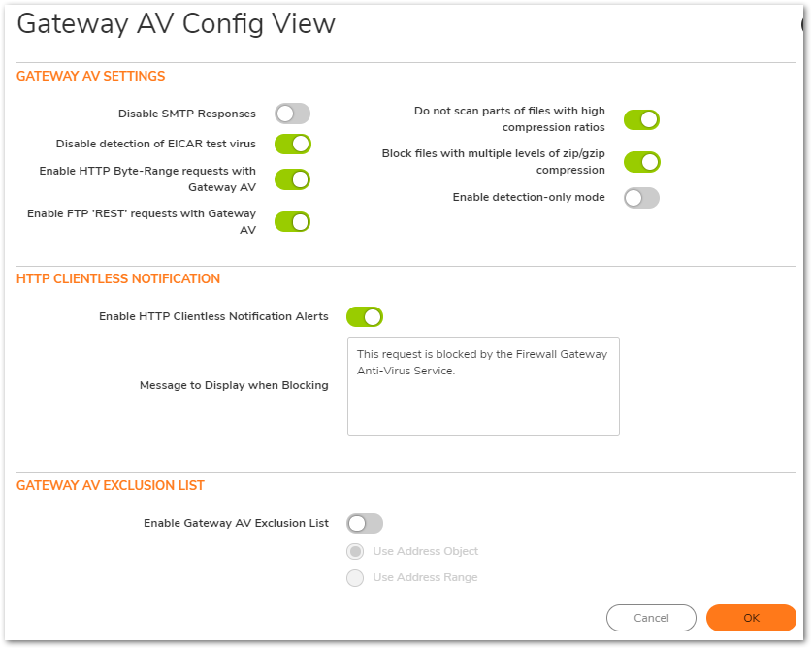Screen dimensions: 812x649
Task: Enable detection-only mode switch
Action: click(641, 198)
